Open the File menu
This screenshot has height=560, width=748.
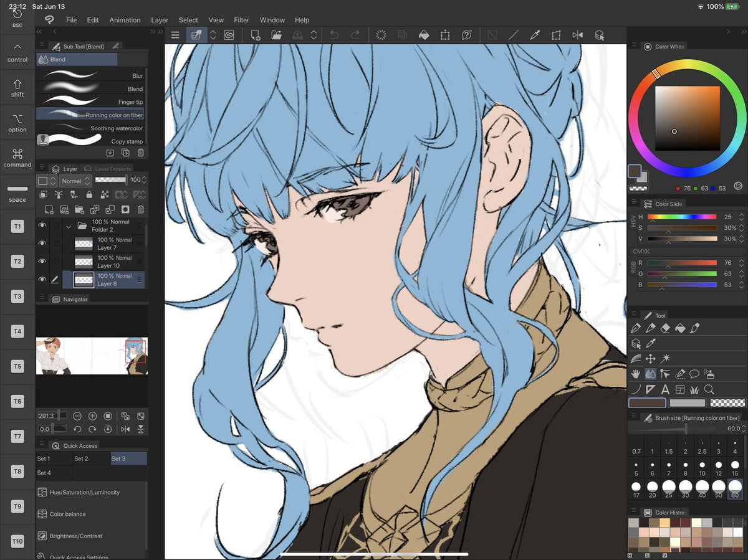point(72,20)
